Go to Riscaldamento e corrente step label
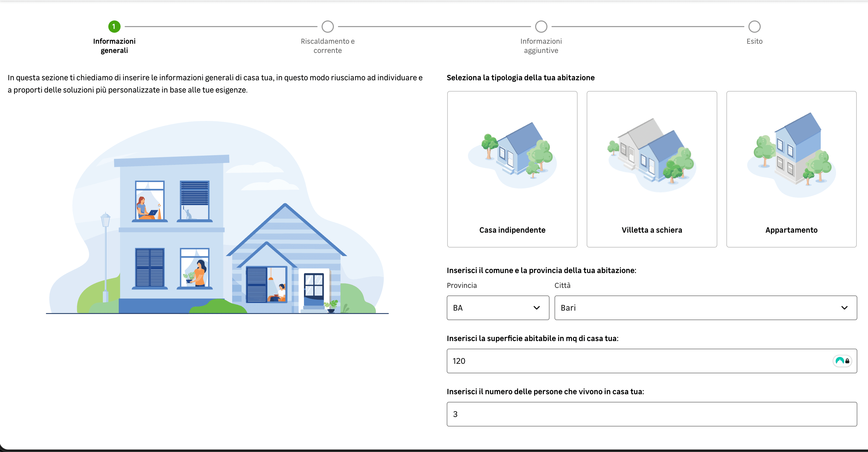Viewport: 868px width, 452px height. coord(327,46)
